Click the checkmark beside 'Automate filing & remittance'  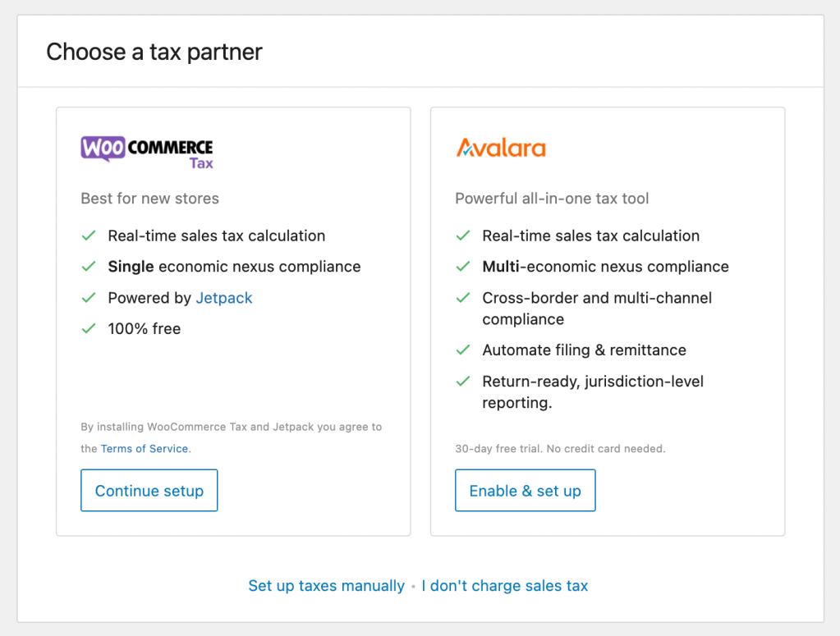point(462,350)
